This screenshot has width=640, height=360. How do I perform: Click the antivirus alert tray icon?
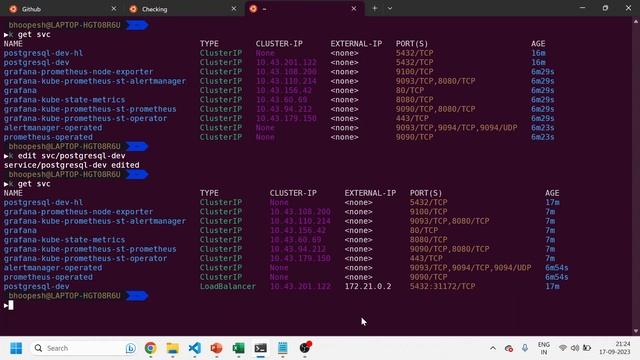point(509,348)
